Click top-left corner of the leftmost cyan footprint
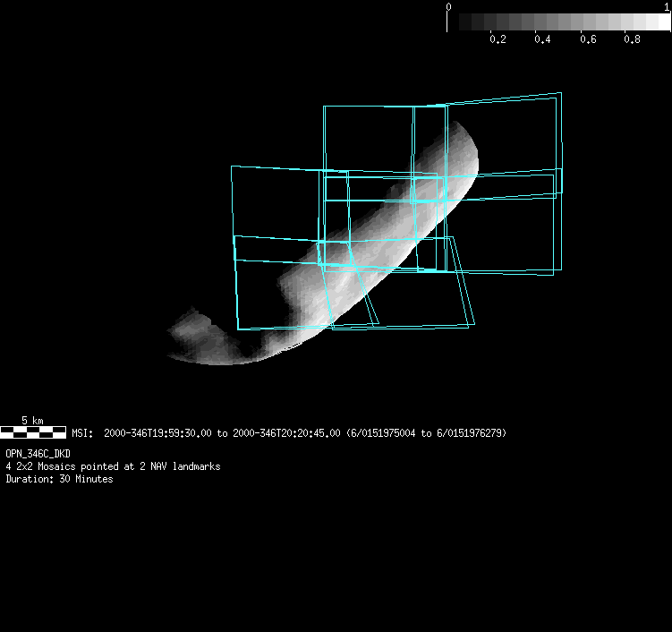672x632 pixels. (x=232, y=167)
